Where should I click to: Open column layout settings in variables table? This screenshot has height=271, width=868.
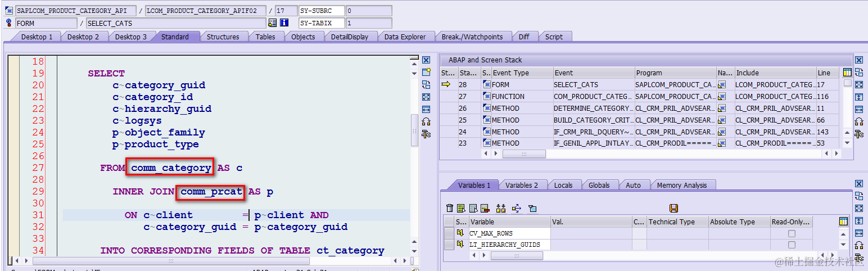[843, 222]
